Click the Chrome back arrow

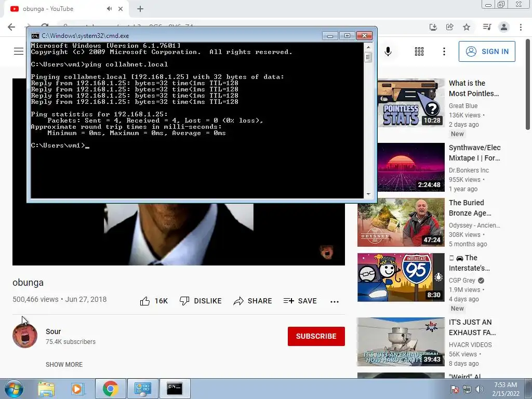click(11, 27)
